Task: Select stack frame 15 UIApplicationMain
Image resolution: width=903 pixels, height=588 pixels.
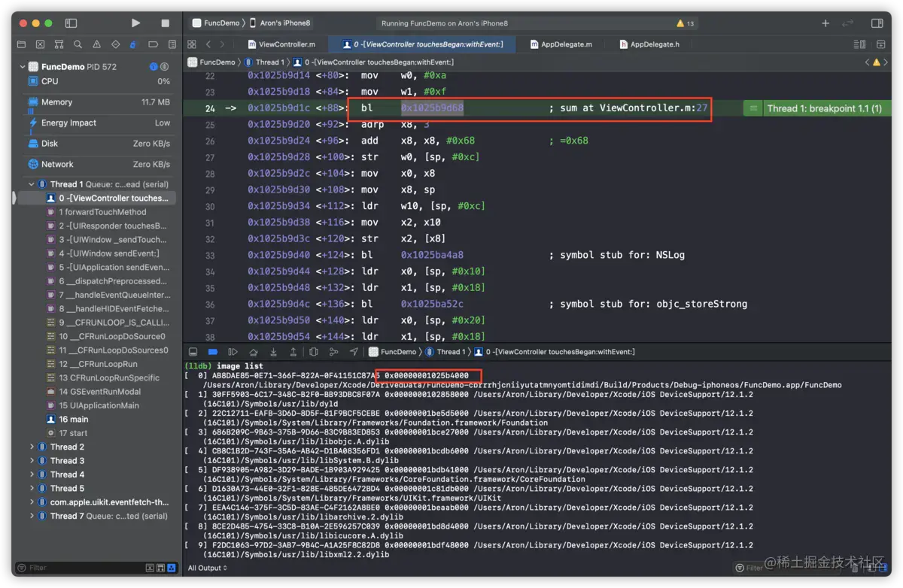Action: click(98, 406)
